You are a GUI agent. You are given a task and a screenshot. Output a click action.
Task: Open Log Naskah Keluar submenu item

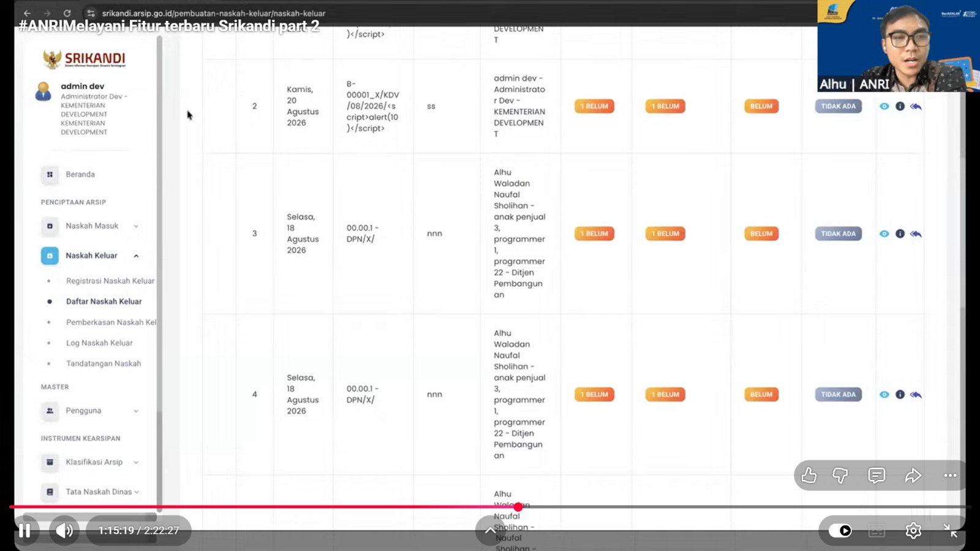(99, 343)
